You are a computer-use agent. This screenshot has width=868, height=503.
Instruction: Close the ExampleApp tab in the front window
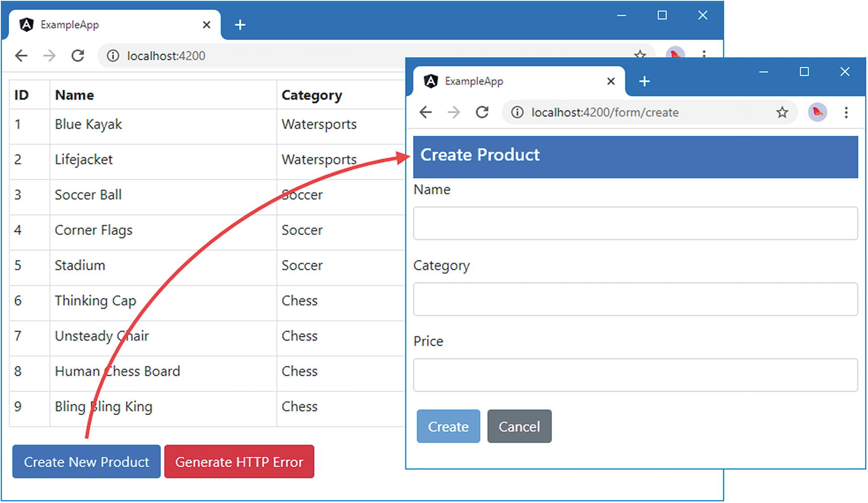(611, 81)
